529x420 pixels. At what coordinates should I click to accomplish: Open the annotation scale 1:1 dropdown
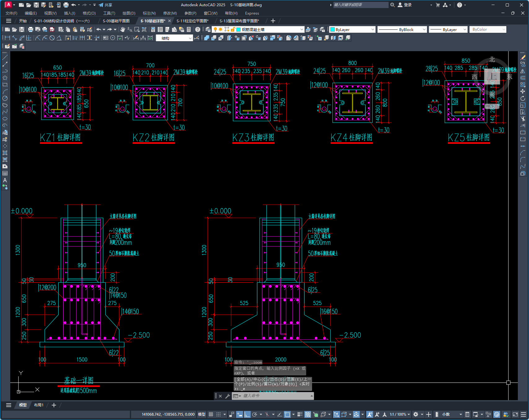[400, 414]
